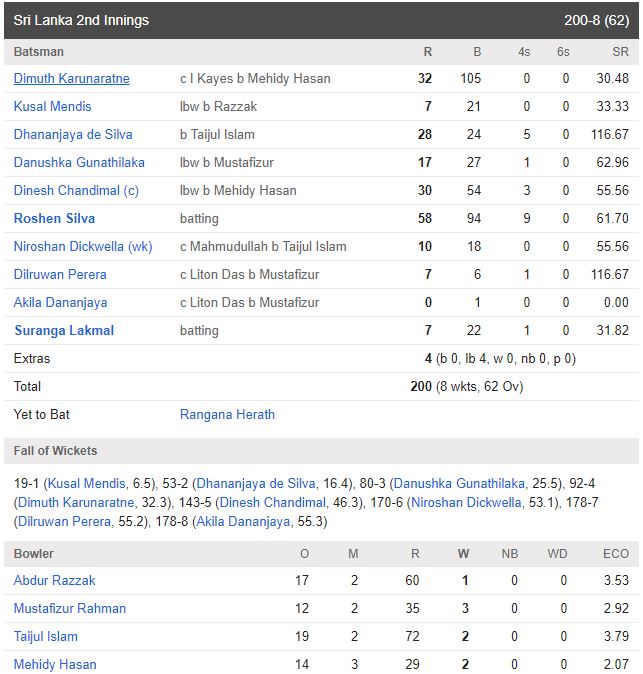Select Suranga Lakmal batting link

tap(64, 331)
